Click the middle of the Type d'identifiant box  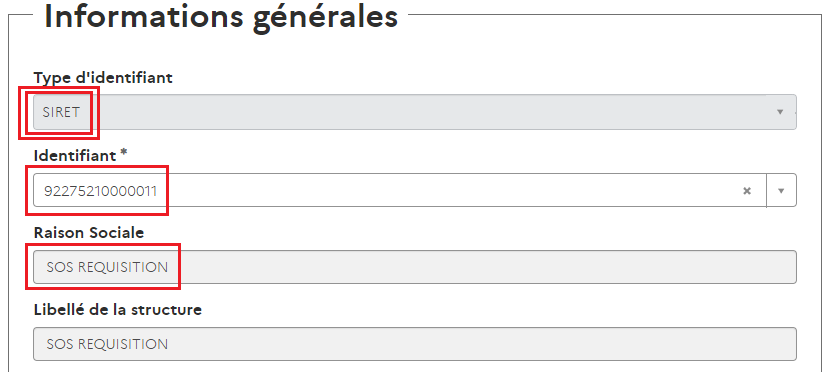415,112
